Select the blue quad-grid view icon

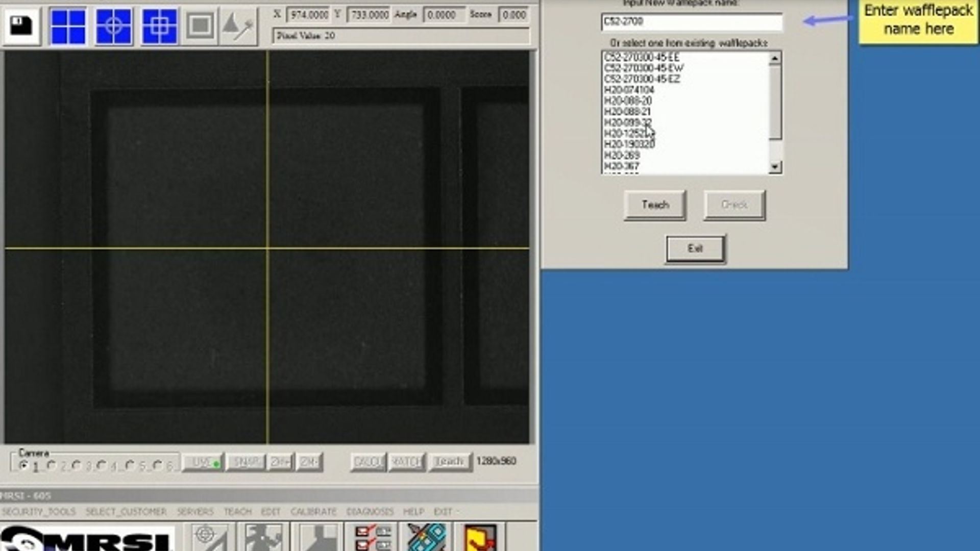click(x=68, y=27)
